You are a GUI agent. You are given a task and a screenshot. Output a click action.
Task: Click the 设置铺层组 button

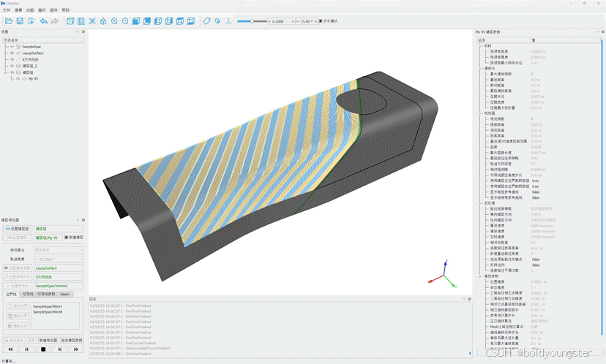click(18, 229)
